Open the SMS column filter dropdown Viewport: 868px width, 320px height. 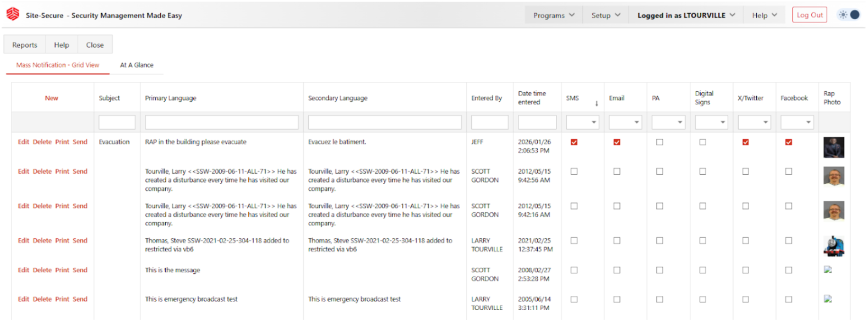tap(583, 122)
